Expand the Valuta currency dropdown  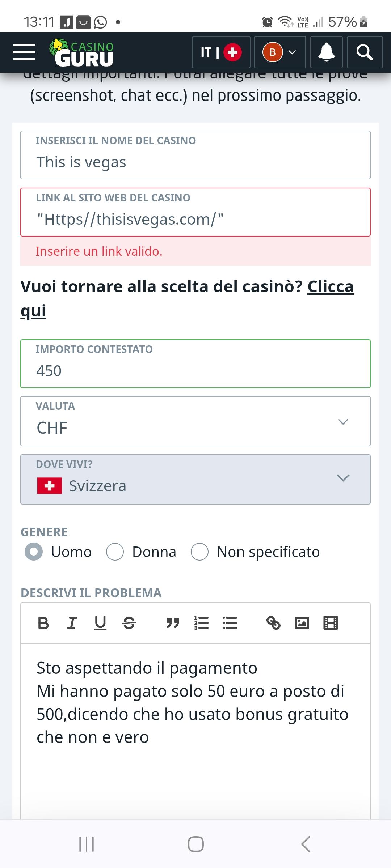tap(195, 421)
